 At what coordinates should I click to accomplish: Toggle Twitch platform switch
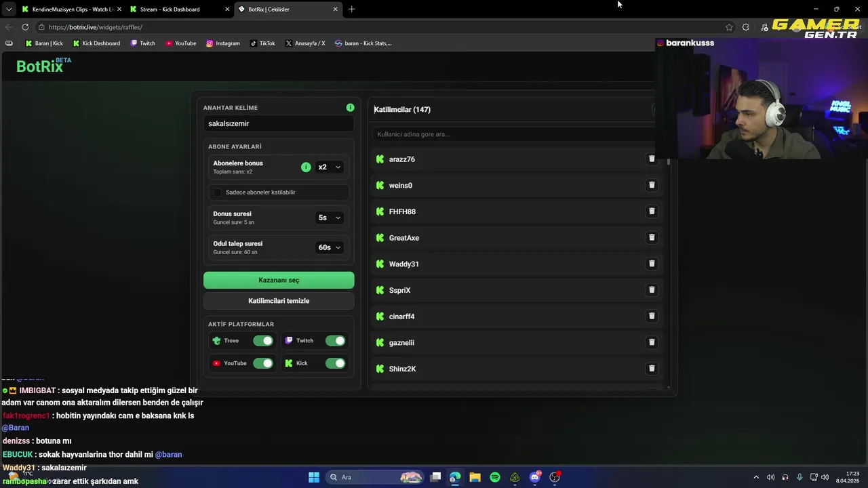[x=335, y=341]
